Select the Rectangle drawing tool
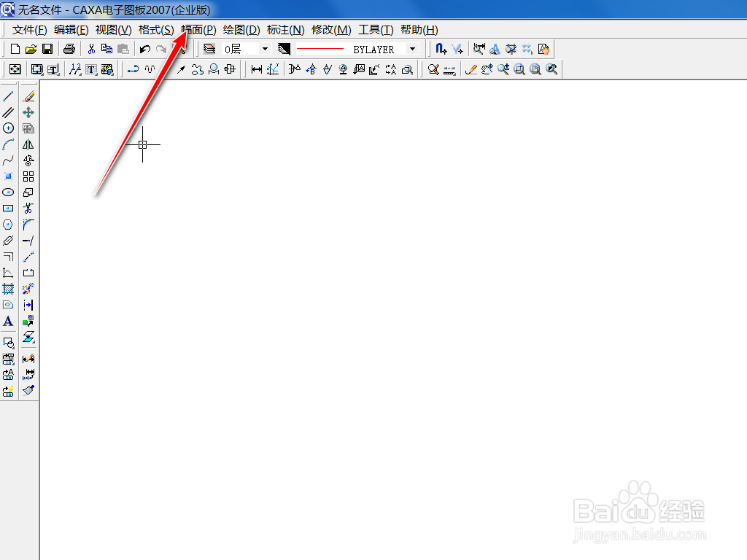This screenshot has height=560, width=747. pyautogui.click(x=8, y=209)
